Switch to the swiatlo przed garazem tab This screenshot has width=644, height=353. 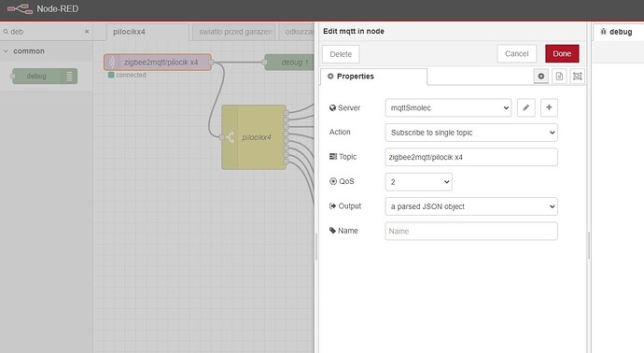click(x=234, y=32)
